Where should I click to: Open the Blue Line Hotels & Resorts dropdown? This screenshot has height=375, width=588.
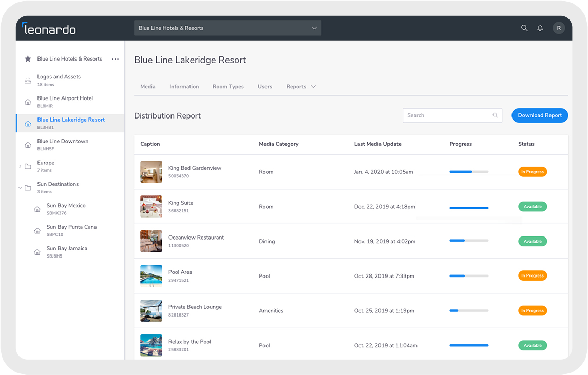227,28
